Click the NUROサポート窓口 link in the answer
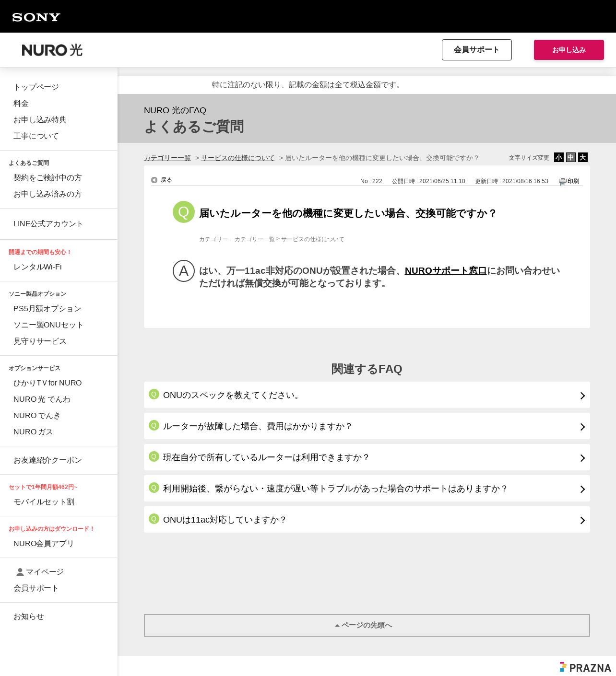This screenshot has width=616, height=676. [x=446, y=270]
